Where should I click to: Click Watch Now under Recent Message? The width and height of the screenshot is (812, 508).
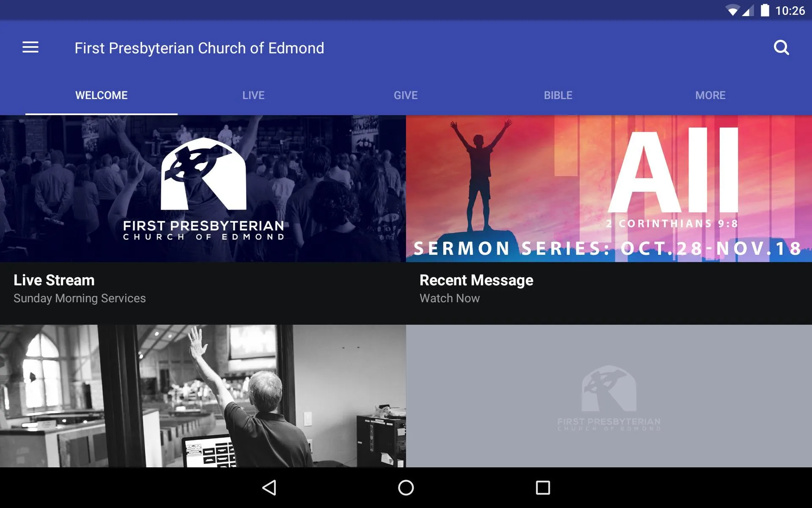tap(450, 298)
